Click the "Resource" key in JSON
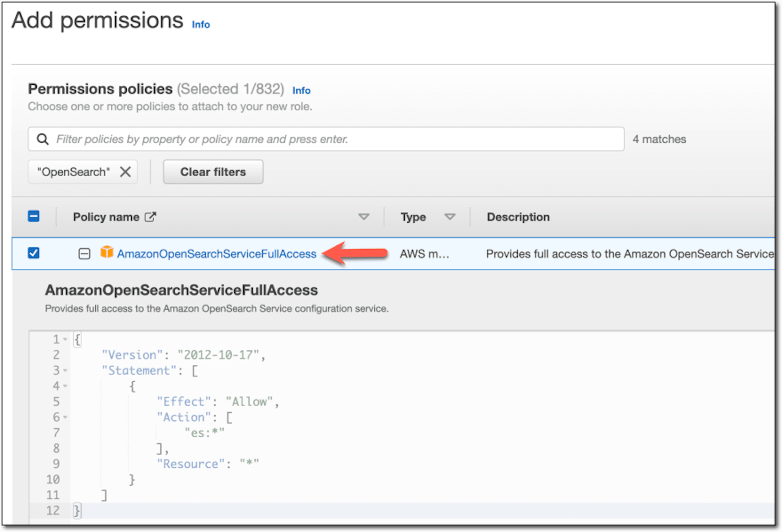This screenshot has width=782, height=532. [x=191, y=464]
